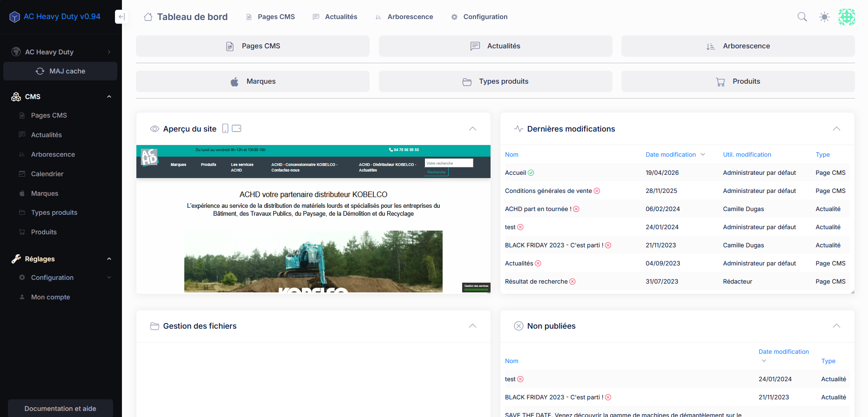Select Arborescence in top navigation
The width and height of the screenshot is (868, 417).
tap(404, 17)
